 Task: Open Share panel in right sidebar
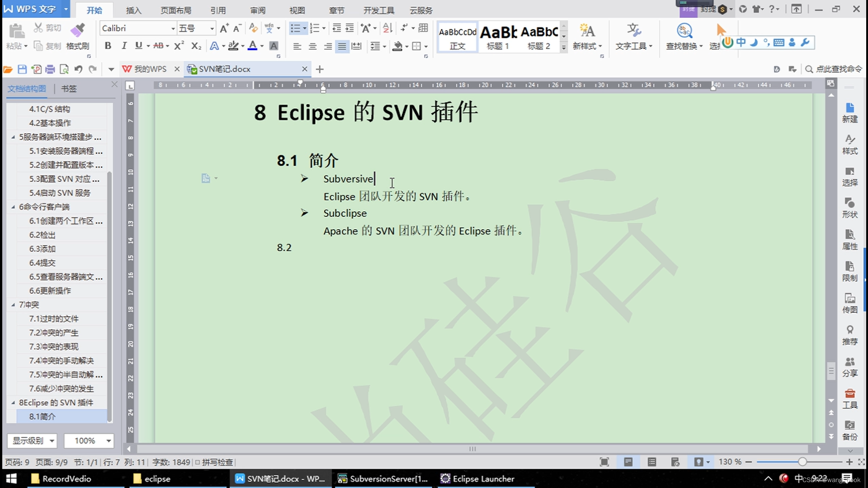(850, 367)
